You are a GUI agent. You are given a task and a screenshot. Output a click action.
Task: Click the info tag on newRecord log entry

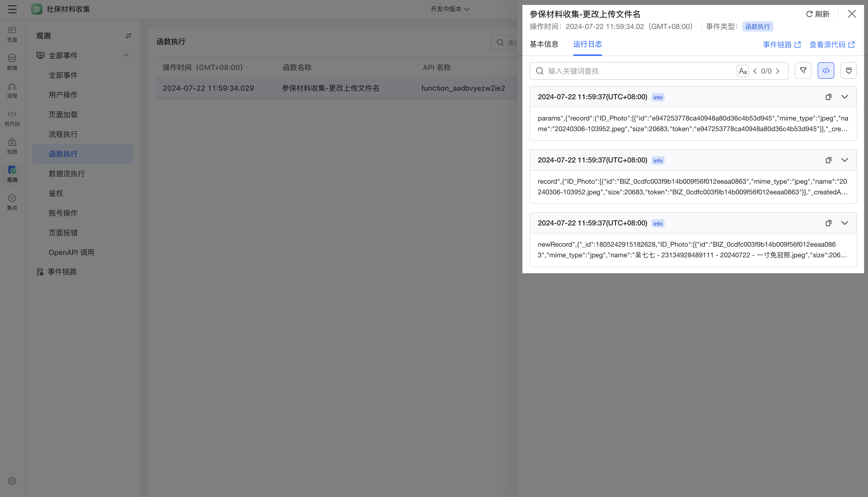[x=658, y=224]
